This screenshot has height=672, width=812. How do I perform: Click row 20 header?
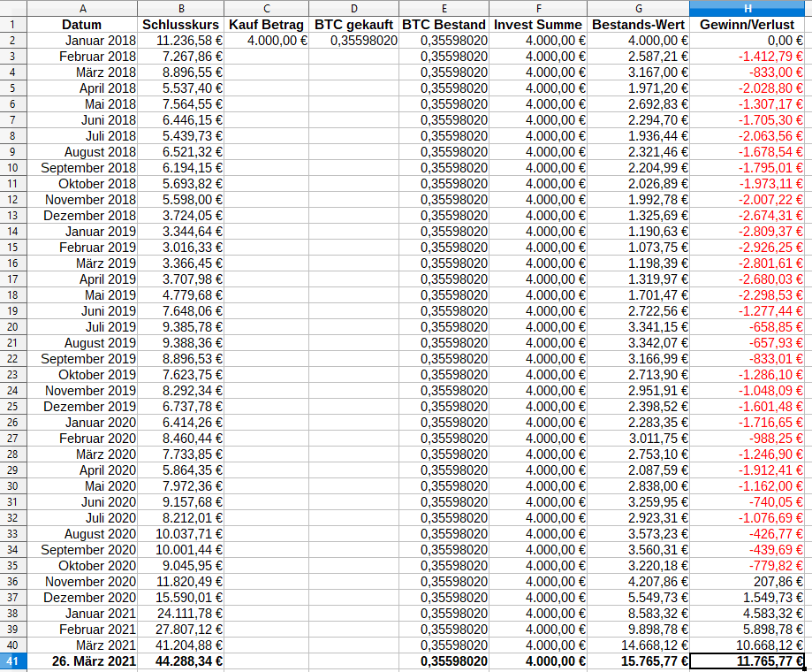pos(13,327)
